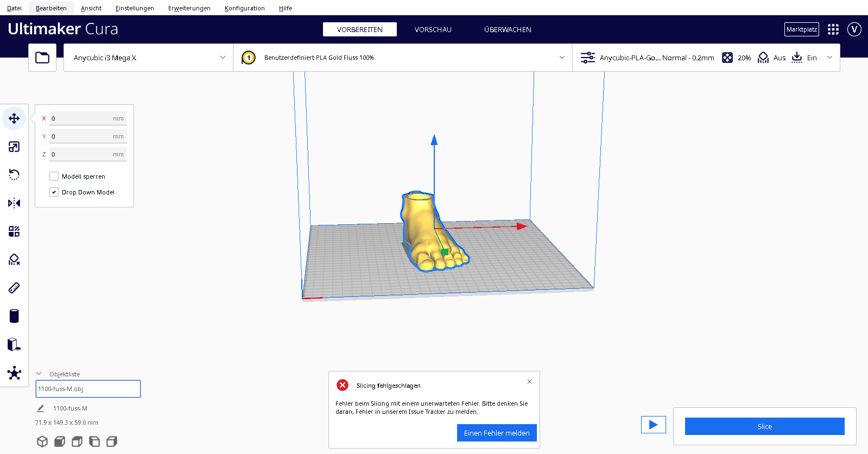Switch to front view cube icon
Viewport: 868px width, 454px height.
pyautogui.click(x=60, y=442)
